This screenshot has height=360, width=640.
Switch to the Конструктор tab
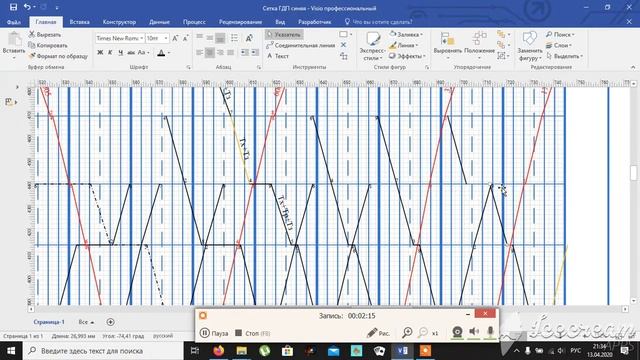[x=119, y=22]
